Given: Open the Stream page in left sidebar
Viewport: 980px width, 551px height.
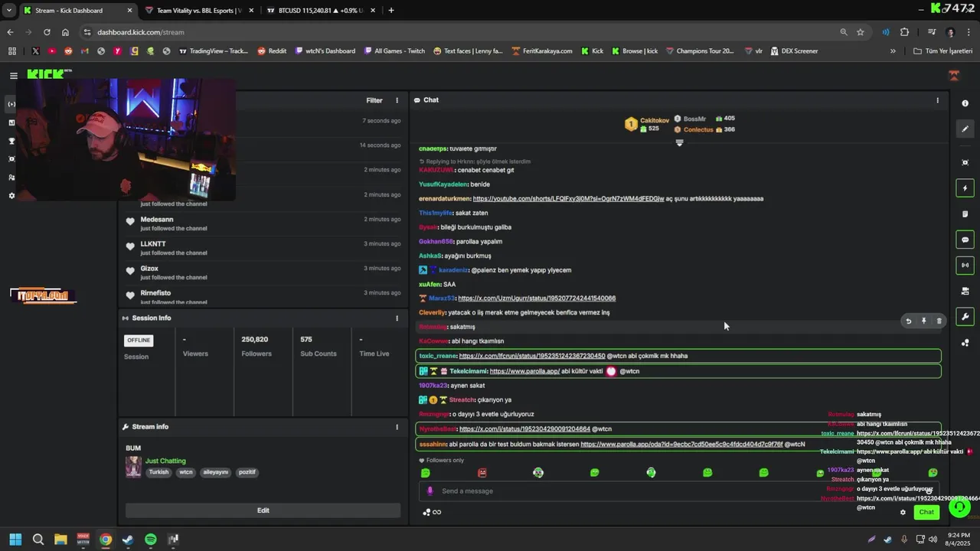Looking at the screenshot, I should (x=11, y=104).
